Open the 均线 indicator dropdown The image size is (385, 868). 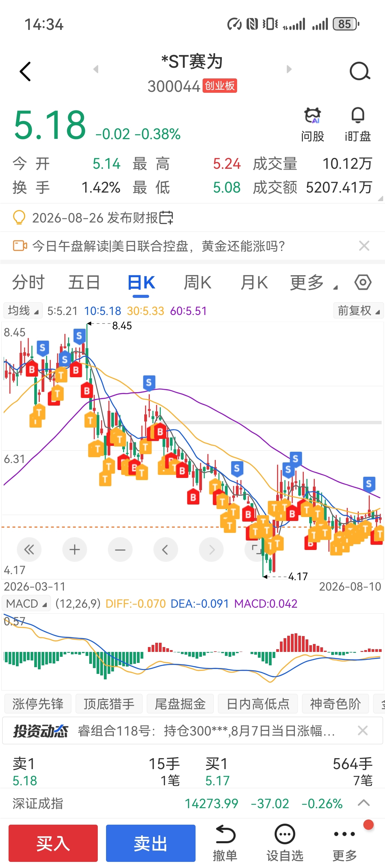click(x=23, y=310)
